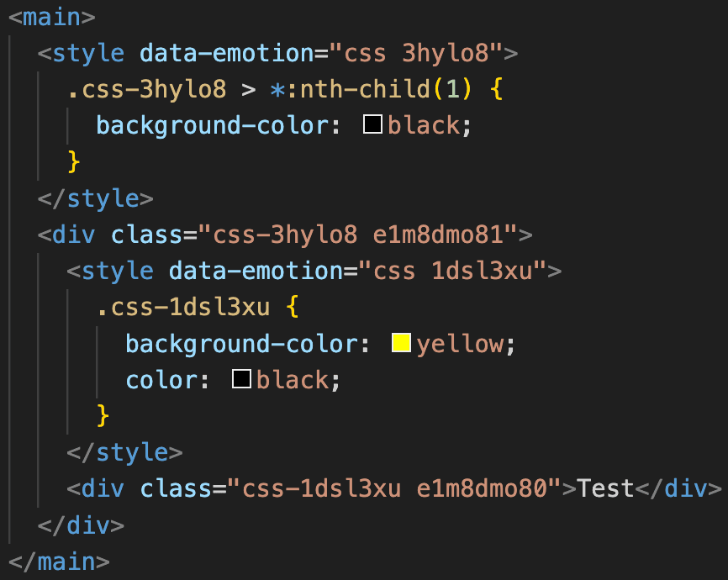Click the nth-child(1) pseudo-class

tap(385, 89)
